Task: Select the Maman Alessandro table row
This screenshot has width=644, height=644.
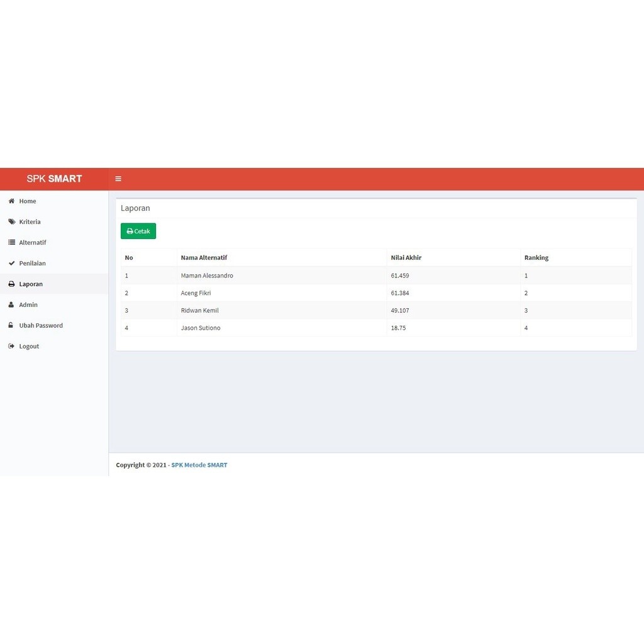Action: (x=376, y=275)
